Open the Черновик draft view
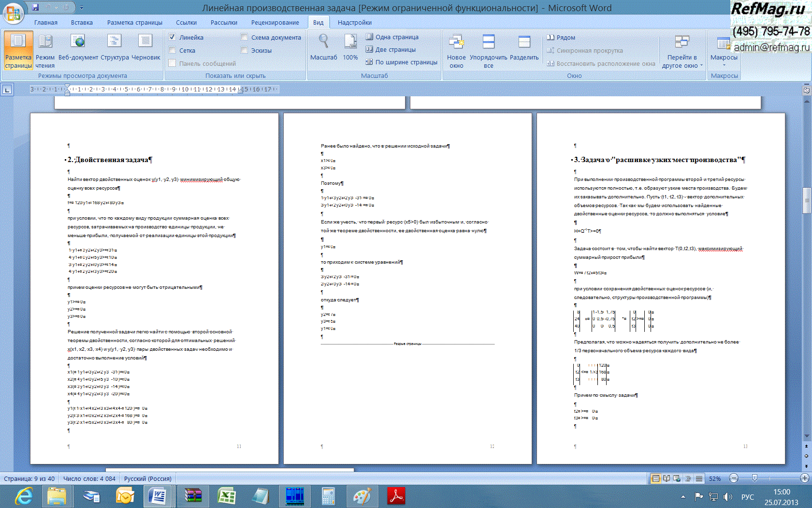 (145, 51)
